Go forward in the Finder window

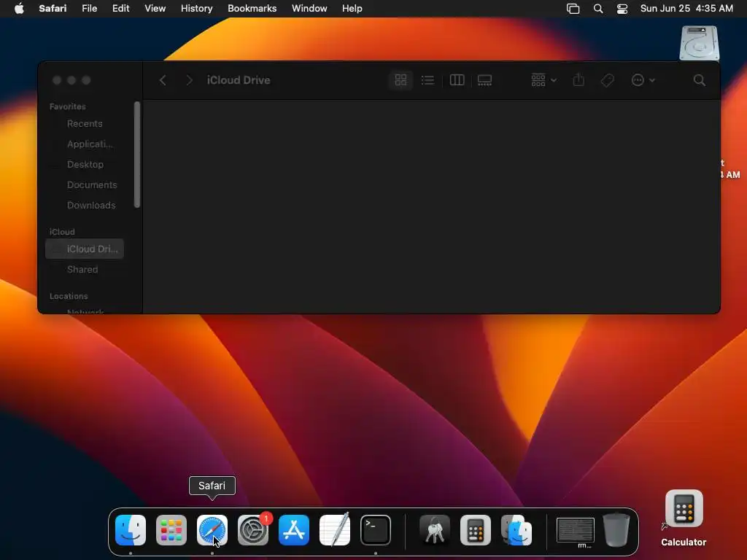[x=189, y=80]
